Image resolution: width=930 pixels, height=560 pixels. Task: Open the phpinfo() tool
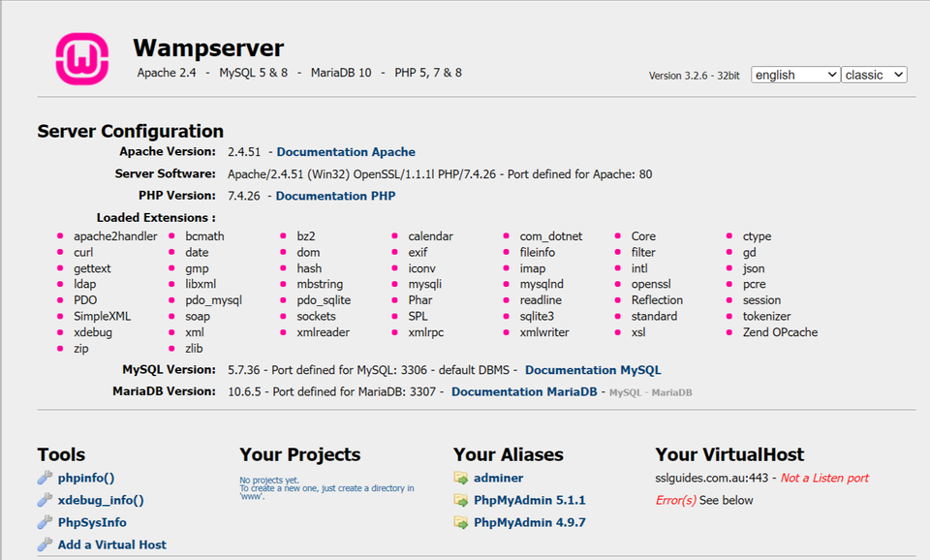click(x=84, y=478)
